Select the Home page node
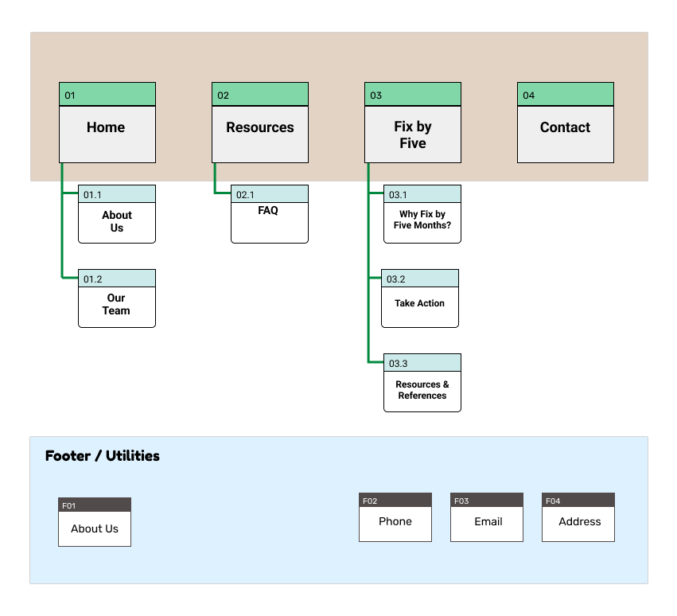 tap(107, 123)
